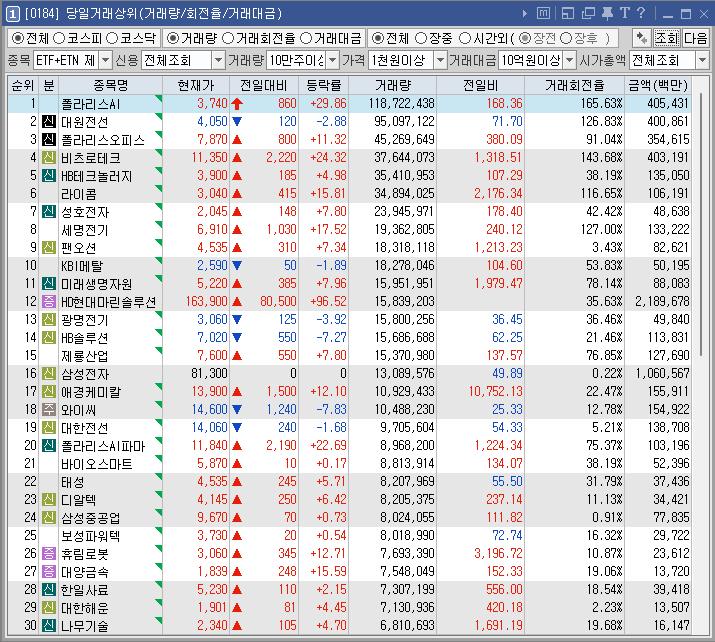Click the 신 badge on 삼성전자 row
The height and width of the screenshot is (642, 715).
[x=49, y=373]
